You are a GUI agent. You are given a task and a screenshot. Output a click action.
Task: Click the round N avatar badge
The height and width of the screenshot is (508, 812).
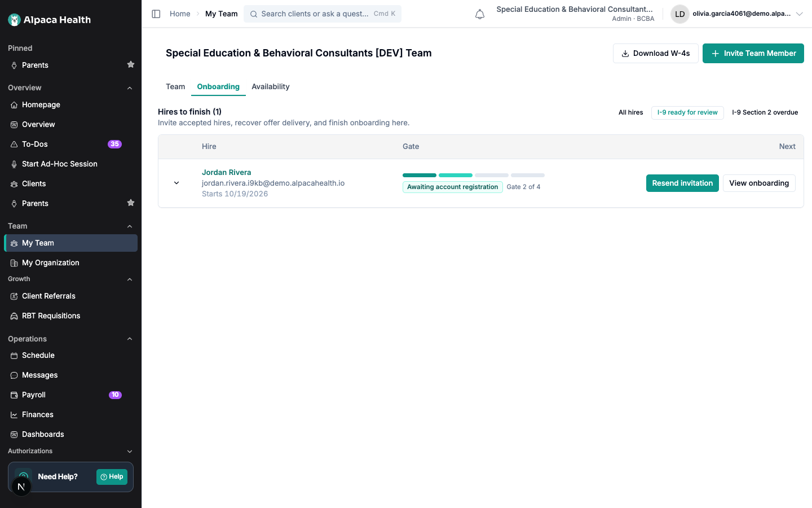click(x=21, y=487)
